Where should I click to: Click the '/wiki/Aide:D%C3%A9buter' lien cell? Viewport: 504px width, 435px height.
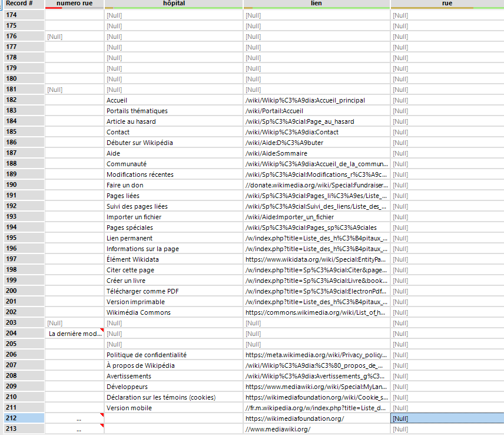[x=317, y=143]
